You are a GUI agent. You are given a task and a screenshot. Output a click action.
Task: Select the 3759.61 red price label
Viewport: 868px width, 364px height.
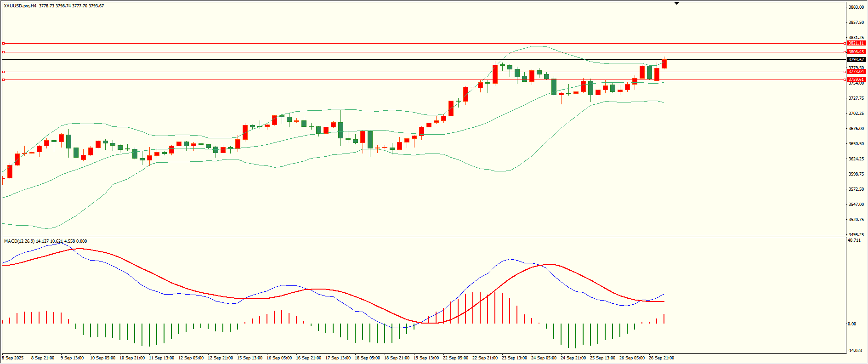click(x=857, y=80)
